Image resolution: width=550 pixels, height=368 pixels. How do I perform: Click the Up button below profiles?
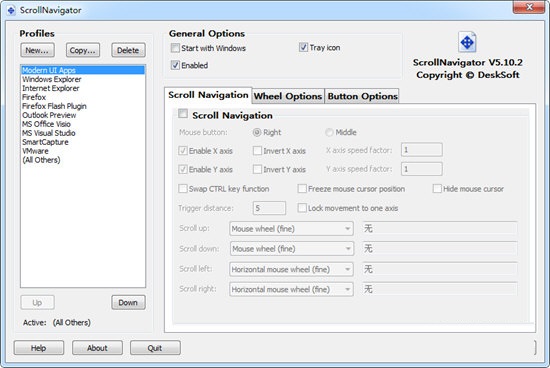pyautogui.click(x=37, y=302)
